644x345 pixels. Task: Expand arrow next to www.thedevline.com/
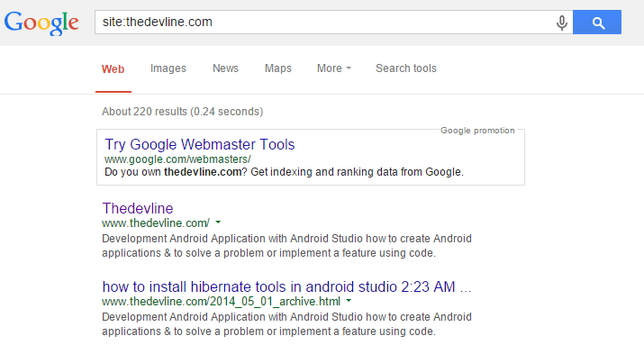coord(218,222)
